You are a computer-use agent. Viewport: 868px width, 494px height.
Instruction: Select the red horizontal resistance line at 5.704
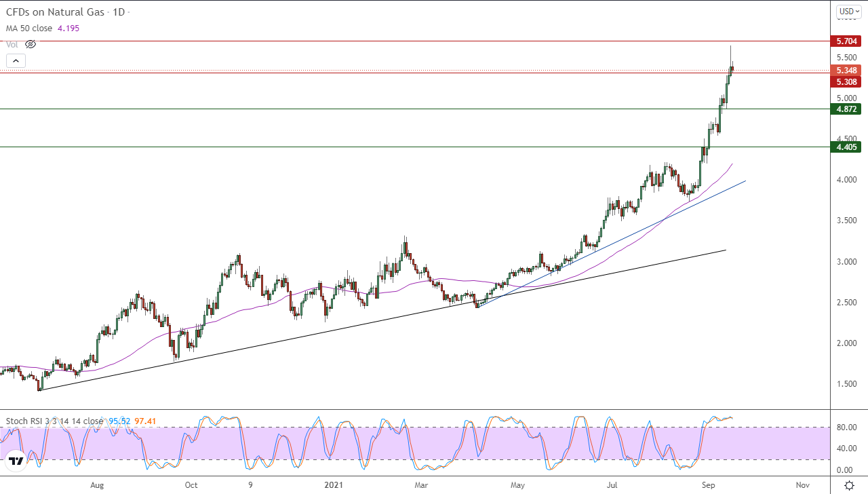click(x=415, y=41)
